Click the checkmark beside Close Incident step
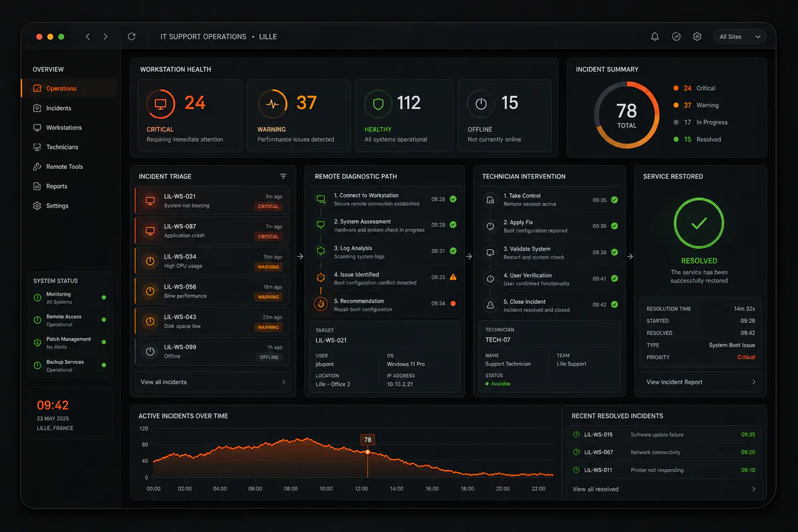 pos(614,305)
